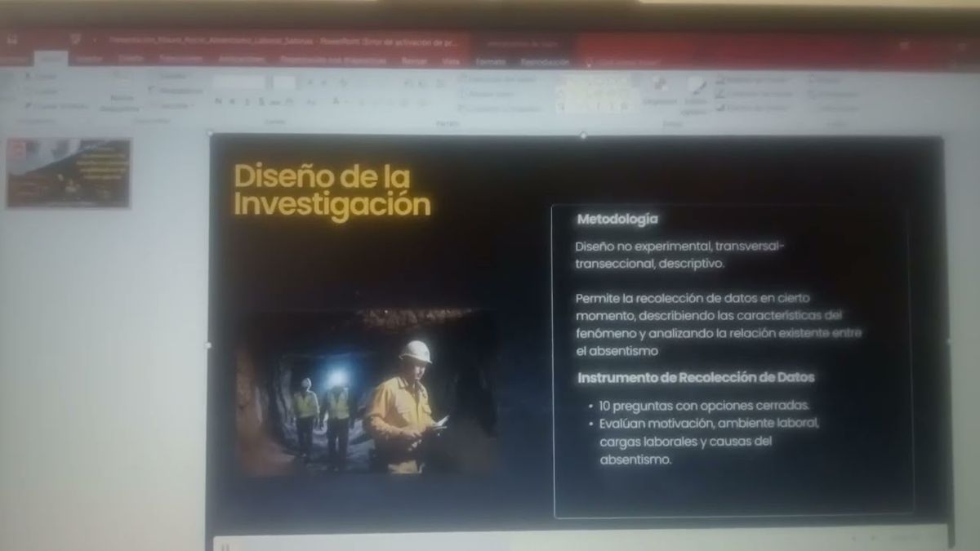Select a shape from the shapes gallery

588,90
